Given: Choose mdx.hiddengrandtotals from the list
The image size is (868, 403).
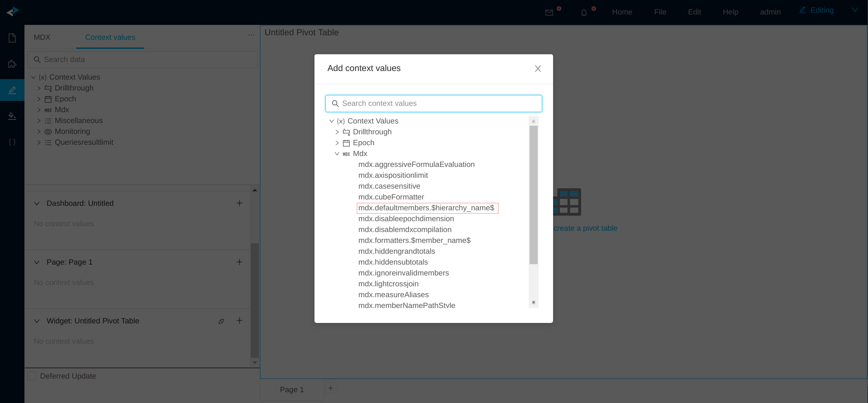Looking at the screenshot, I should point(396,251).
